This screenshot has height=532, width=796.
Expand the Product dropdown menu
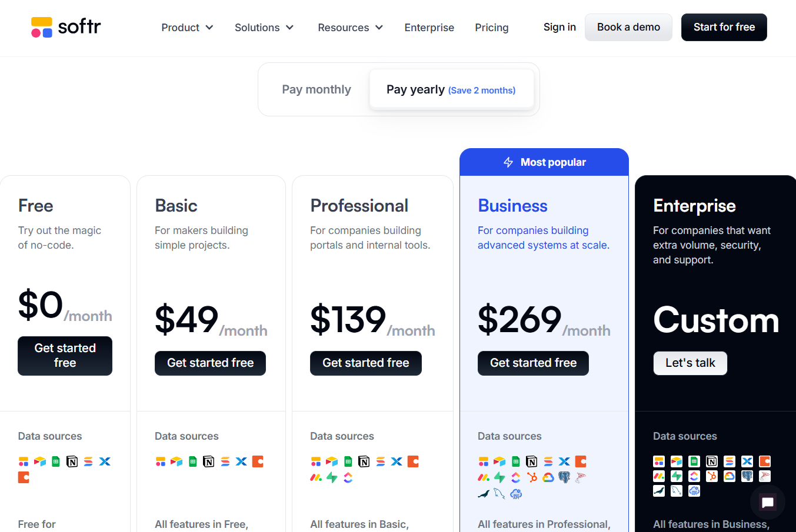pyautogui.click(x=187, y=28)
